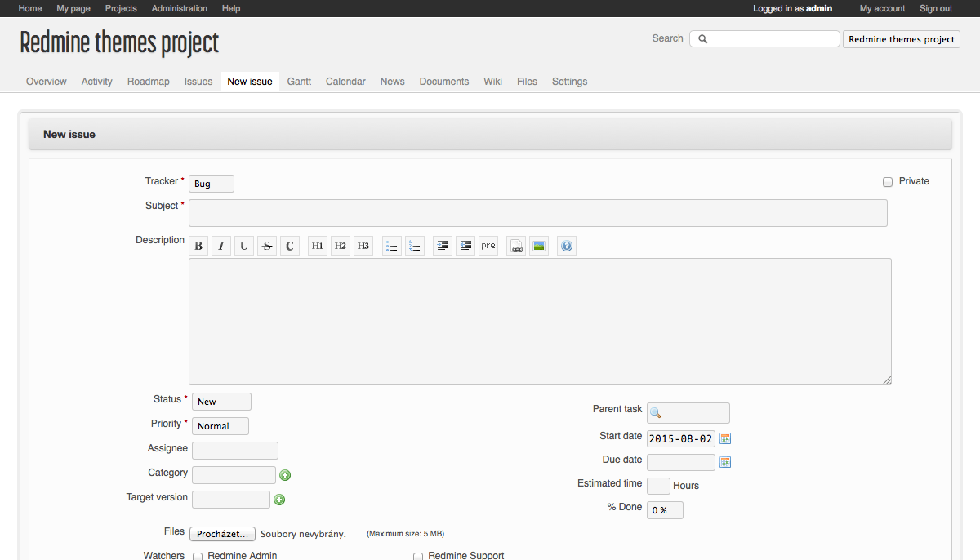Image resolution: width=980 pixels, height=560 pixels.
Task: Insert an image with the picture icon
Action: 539,246
